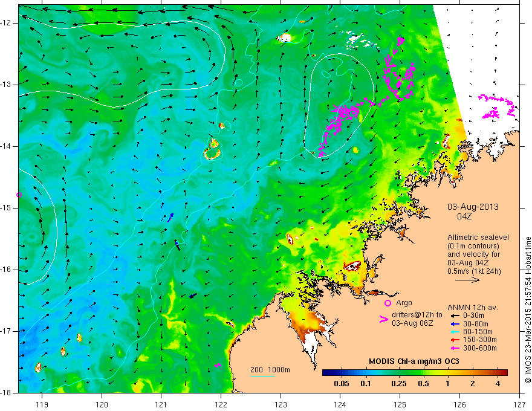Click the latitude axis label -12

click(5, 23)
